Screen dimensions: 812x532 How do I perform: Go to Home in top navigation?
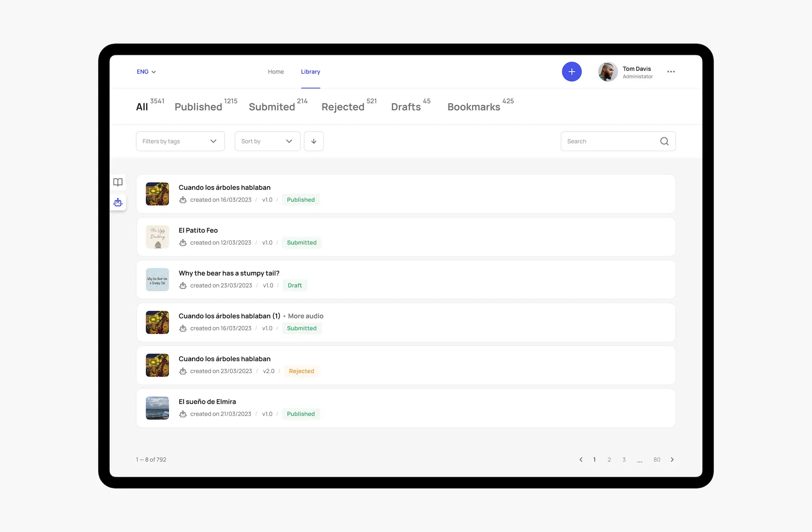[x=276, y=72]
